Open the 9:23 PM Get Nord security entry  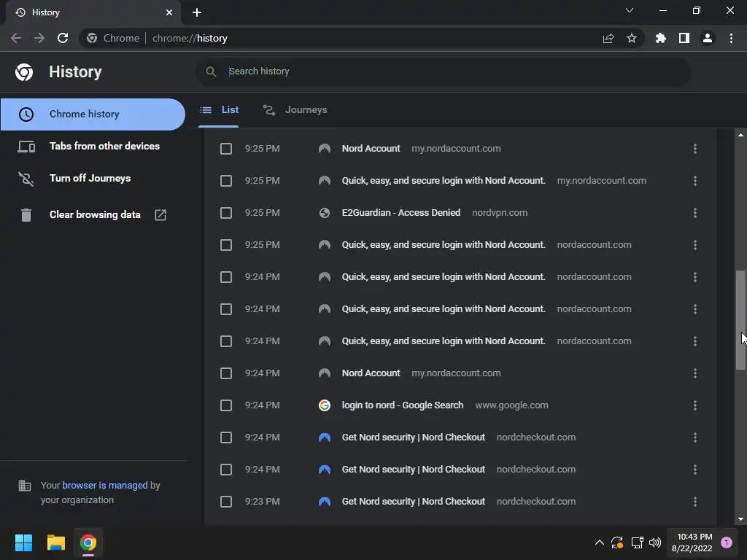pyautogui.click(x=413, y=502)
